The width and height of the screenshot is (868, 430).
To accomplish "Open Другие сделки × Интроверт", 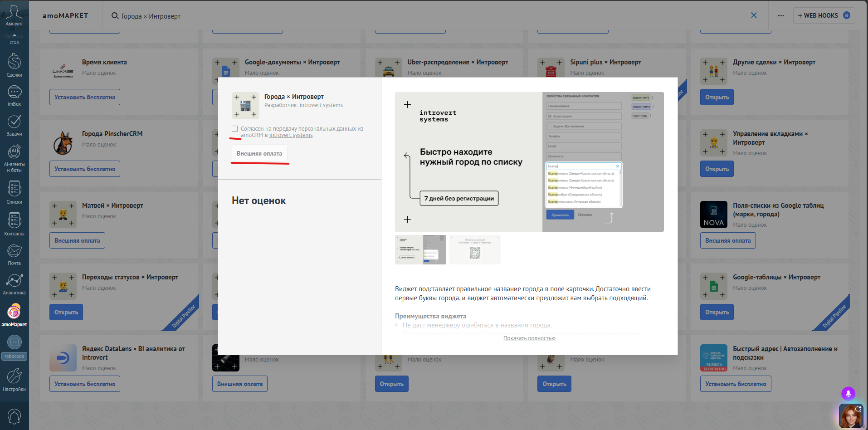I will pos(717,97).
